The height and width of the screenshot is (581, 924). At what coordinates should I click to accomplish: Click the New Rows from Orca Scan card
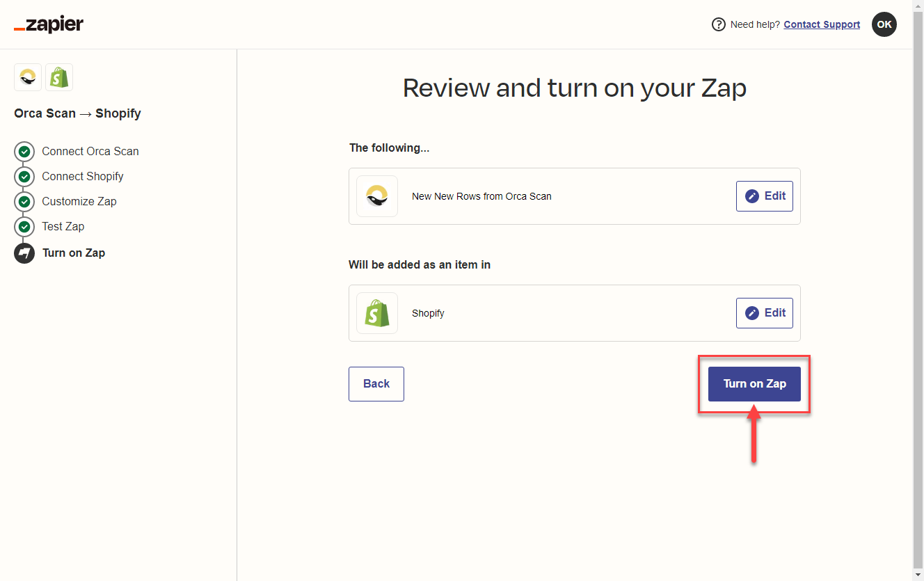(x=557, y=196)
